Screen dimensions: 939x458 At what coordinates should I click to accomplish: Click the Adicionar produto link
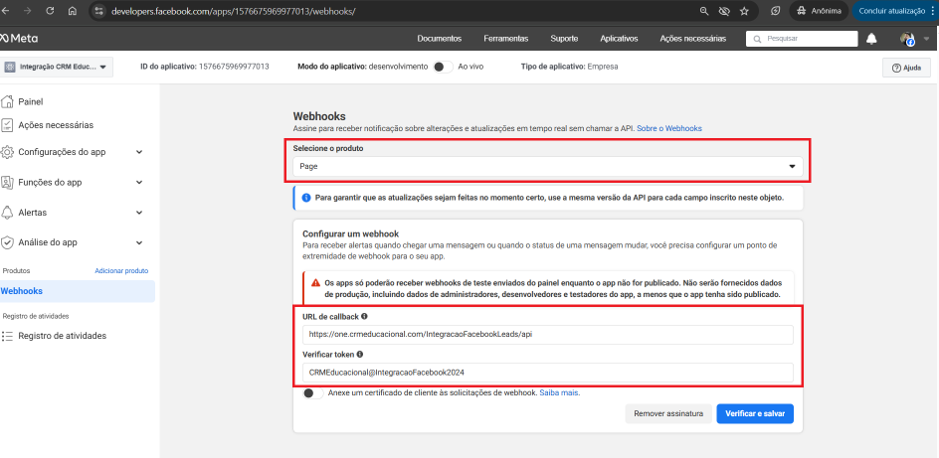[x=122, y=271]
